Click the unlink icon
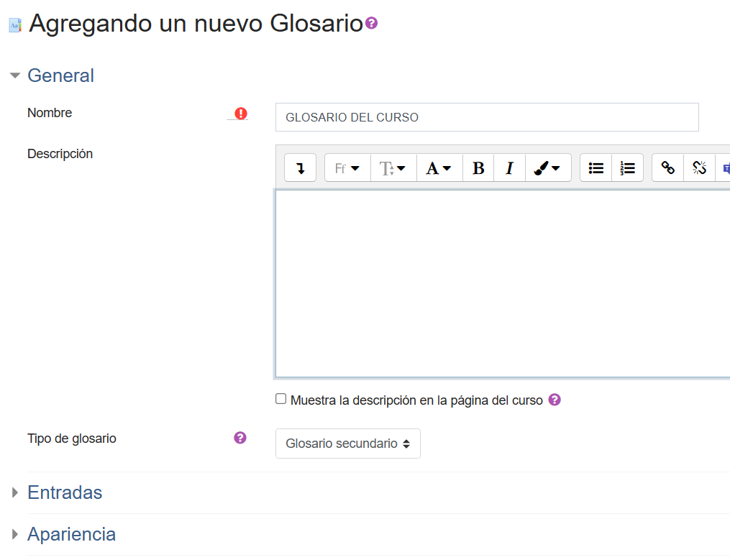Screen dimensions: 730x560 [698, 167]
